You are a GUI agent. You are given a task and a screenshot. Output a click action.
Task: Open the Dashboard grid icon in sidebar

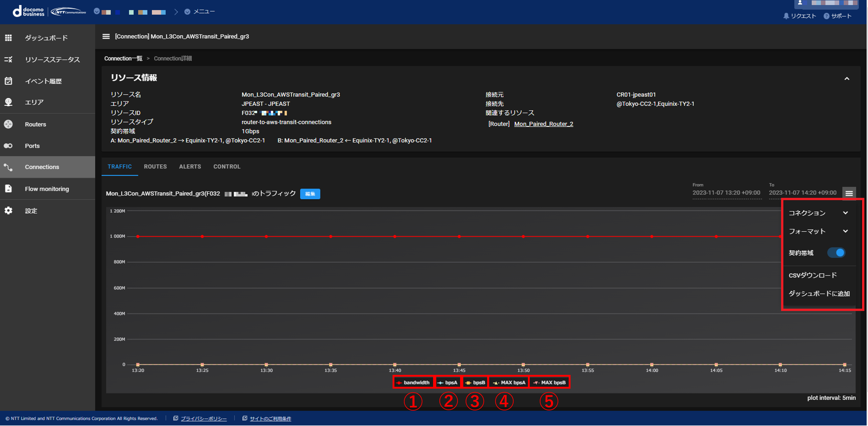(8, 38)
